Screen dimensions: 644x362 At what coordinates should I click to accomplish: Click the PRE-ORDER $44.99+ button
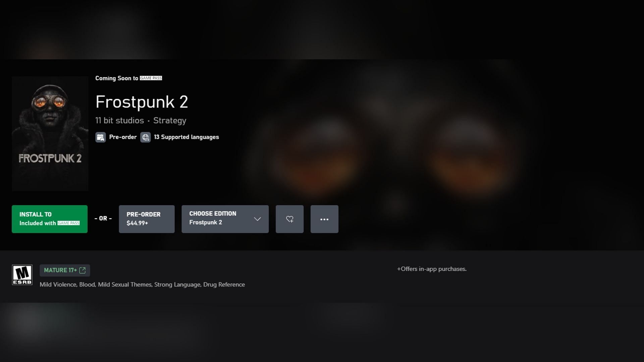pyautogui.click(x=146, y=219)
